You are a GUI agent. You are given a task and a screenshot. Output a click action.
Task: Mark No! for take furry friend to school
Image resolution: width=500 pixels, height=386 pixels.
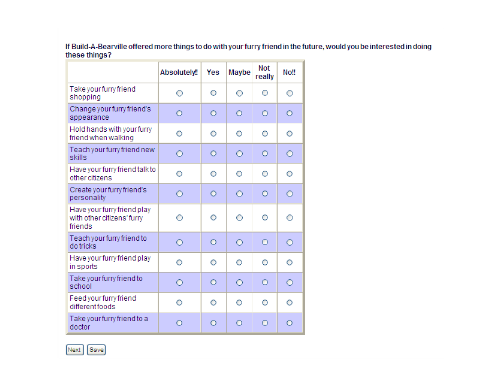point(289,283)
